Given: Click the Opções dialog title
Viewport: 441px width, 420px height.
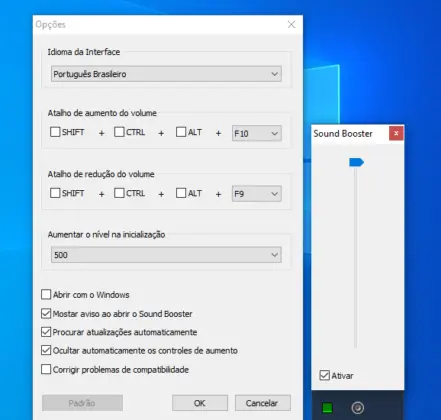Looking at the screenshot, I should click(51, 25).
